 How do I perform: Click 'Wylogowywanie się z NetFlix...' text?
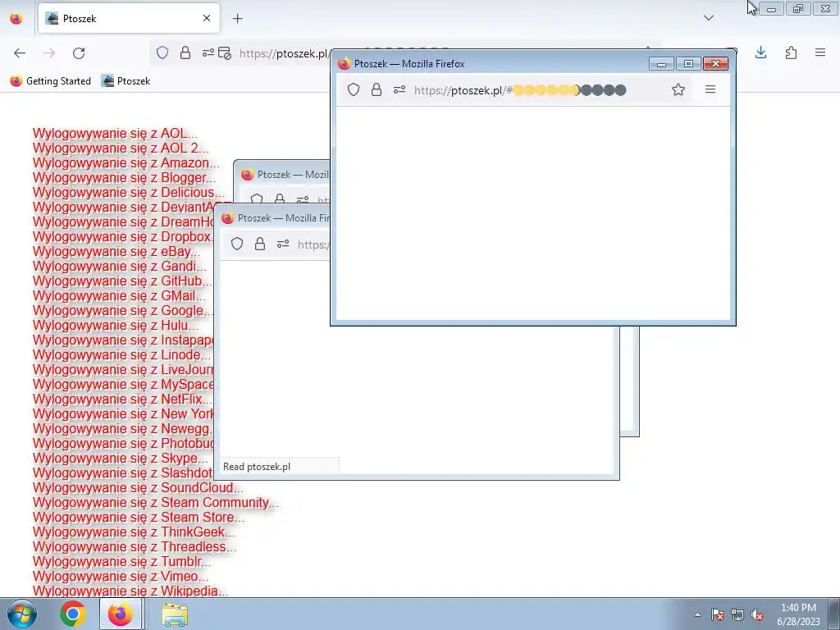(122, 399)
